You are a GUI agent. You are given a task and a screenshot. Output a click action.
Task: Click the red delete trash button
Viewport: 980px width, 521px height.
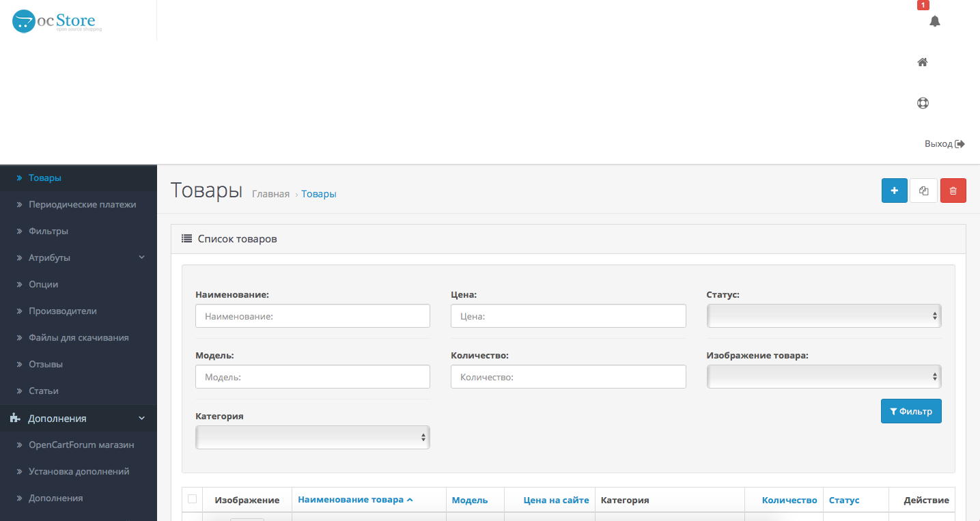953,191
